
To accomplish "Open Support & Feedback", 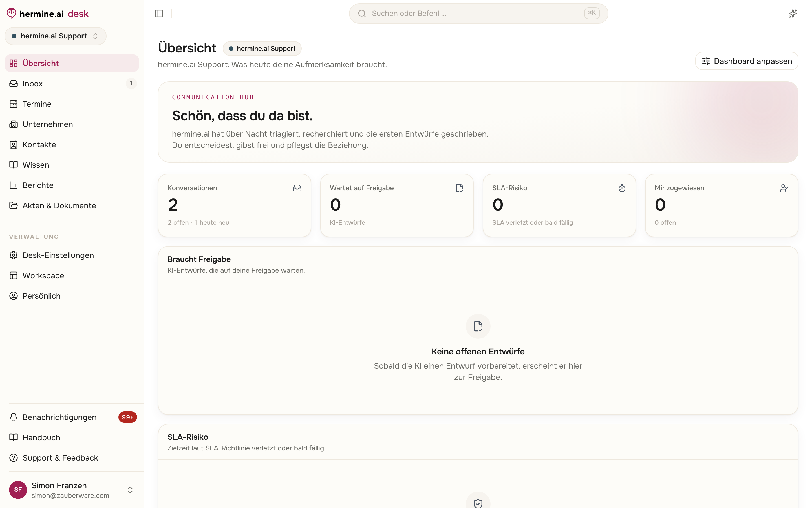I will [x=72, y=458].
